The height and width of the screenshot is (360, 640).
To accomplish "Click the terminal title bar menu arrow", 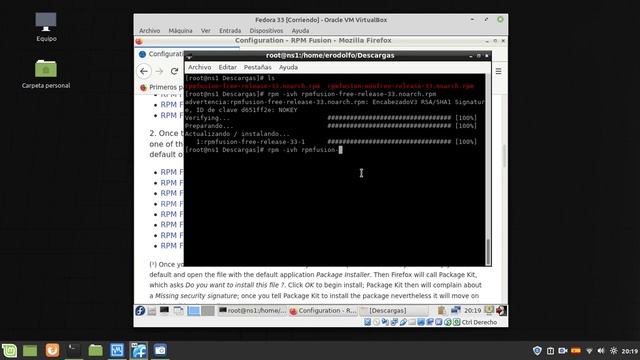I will click(189, 56).
